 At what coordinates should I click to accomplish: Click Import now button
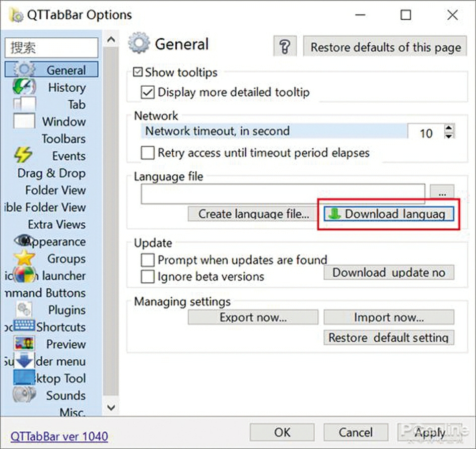[x=389, y=317]
